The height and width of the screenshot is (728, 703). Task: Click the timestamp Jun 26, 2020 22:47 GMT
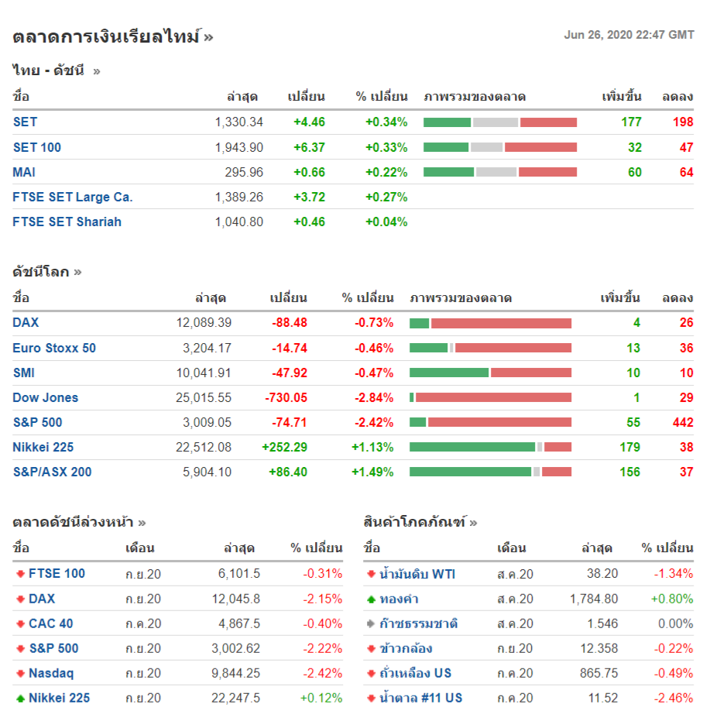point(629,35)
